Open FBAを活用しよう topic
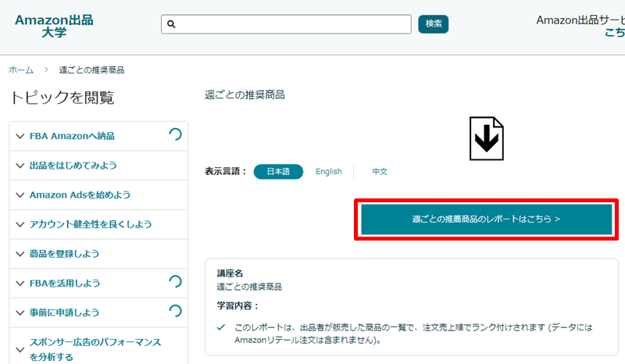 pyautogui.click(x=65, y=284)
